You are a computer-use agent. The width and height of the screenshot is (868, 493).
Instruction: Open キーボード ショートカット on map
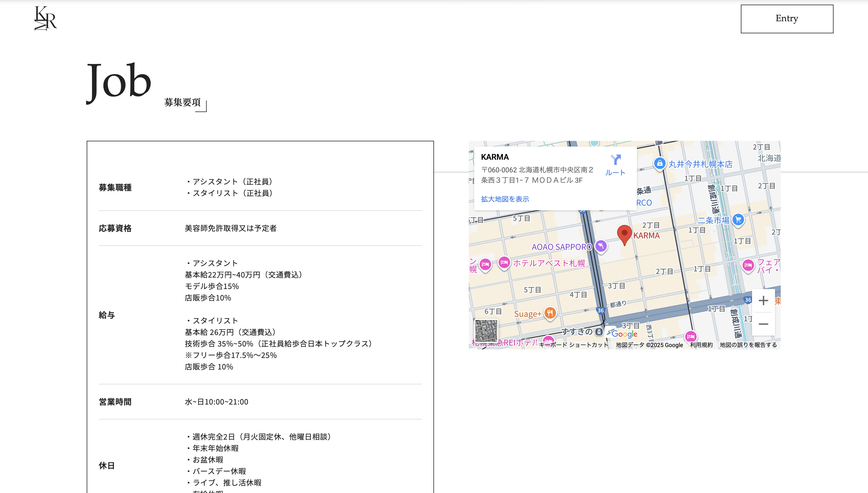pyautogui.click(x=573, y=345)
